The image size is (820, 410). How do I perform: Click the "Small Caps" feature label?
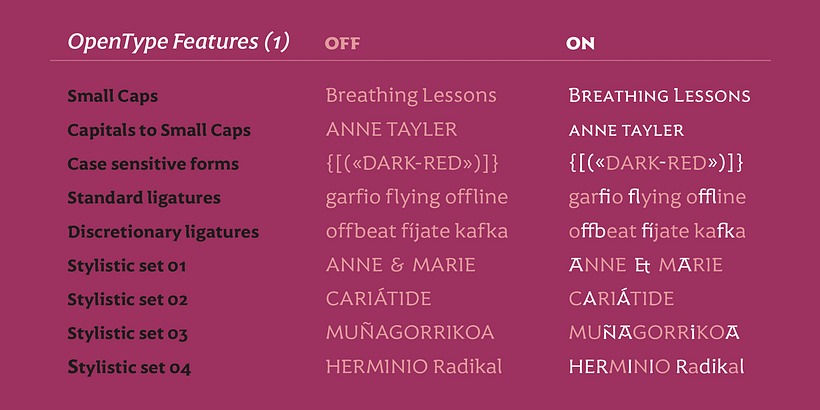tap(112, 96)
